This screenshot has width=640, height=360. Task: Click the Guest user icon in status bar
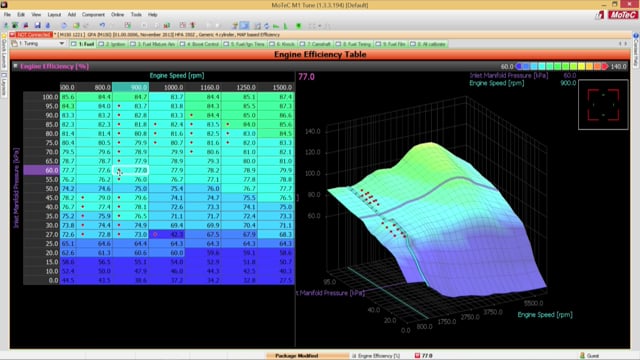click(582, 356)
